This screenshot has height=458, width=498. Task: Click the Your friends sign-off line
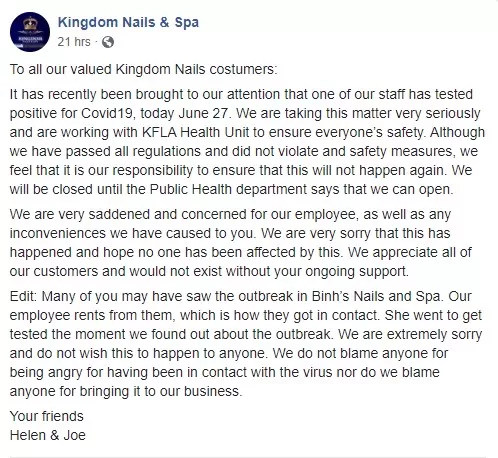click(47, 416)
